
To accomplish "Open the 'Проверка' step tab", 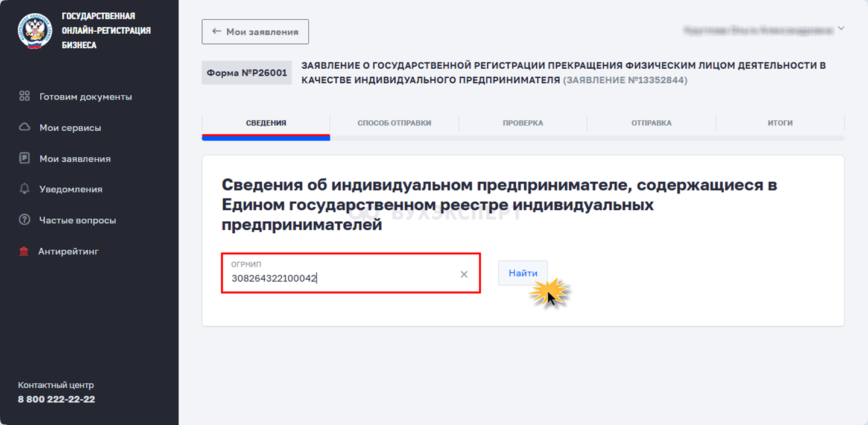I will tap(523, 123).
